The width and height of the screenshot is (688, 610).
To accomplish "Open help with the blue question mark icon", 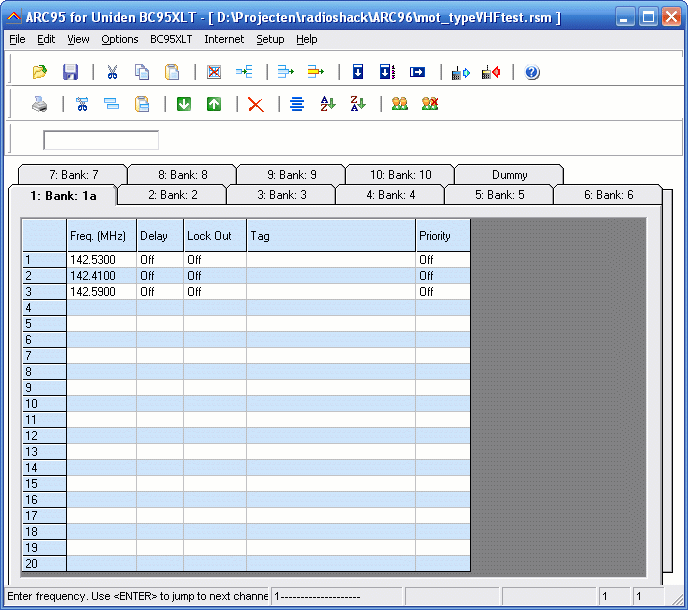I will coord(532,72).
